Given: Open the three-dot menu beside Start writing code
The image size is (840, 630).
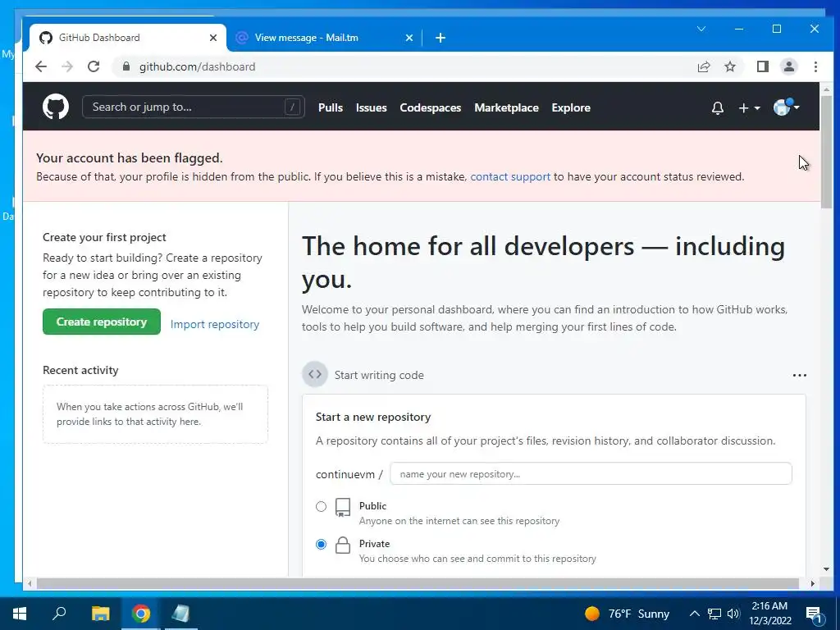Looking at the screenshot, I should click(799, 375).
